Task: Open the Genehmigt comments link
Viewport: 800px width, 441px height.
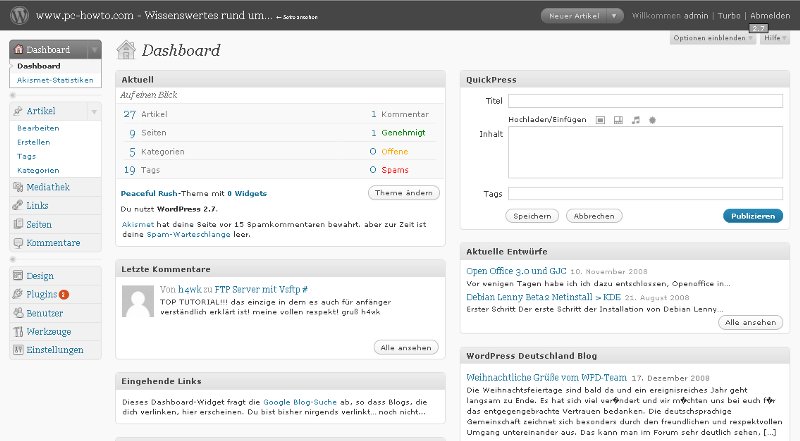Action: [x=403, y=133]
